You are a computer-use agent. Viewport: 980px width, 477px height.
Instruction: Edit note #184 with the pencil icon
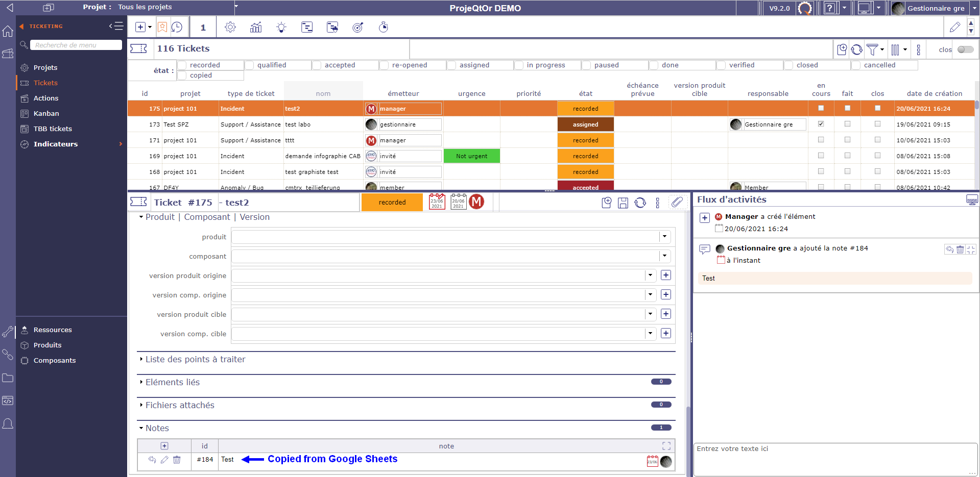pos(164,460)
